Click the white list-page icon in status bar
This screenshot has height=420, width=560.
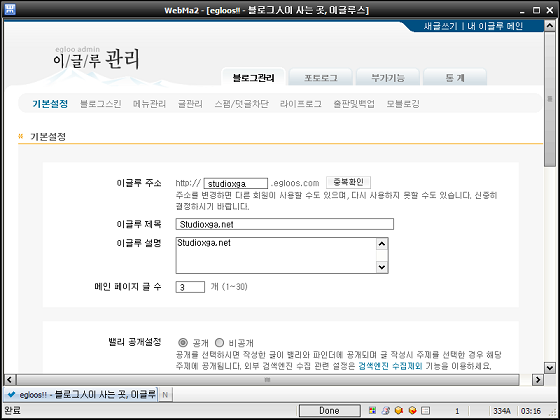(426, 411)
